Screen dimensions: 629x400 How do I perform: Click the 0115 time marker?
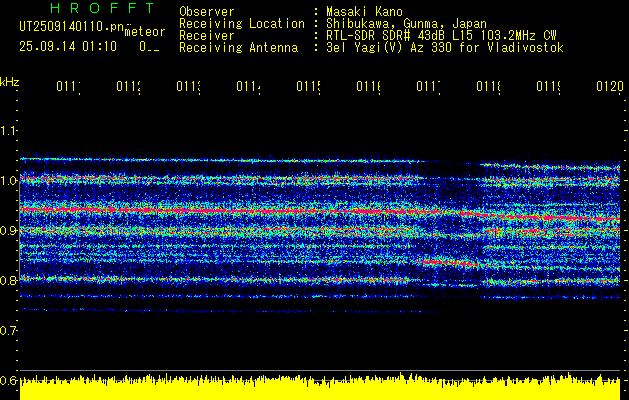[308, 86]
